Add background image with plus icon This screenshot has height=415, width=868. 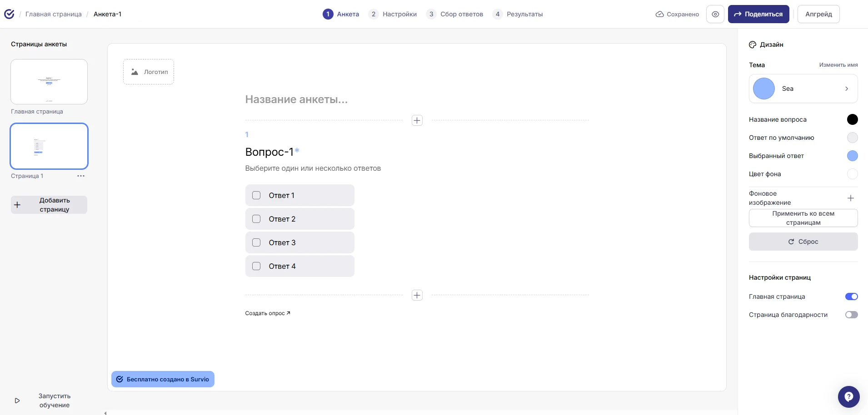point(851,198)
